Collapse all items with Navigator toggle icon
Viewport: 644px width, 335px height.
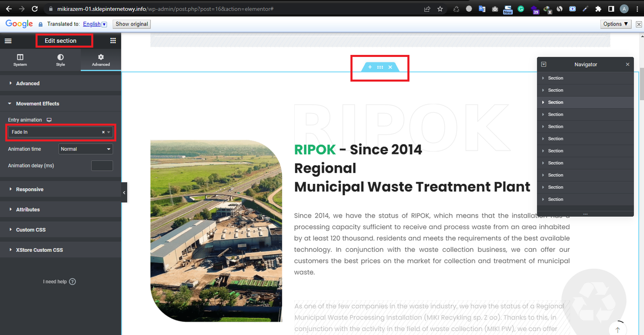(543, 64)
